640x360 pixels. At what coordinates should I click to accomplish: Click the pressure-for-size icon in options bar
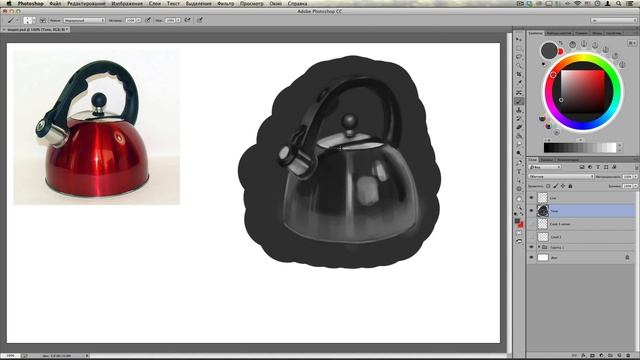tap(200, 20)
